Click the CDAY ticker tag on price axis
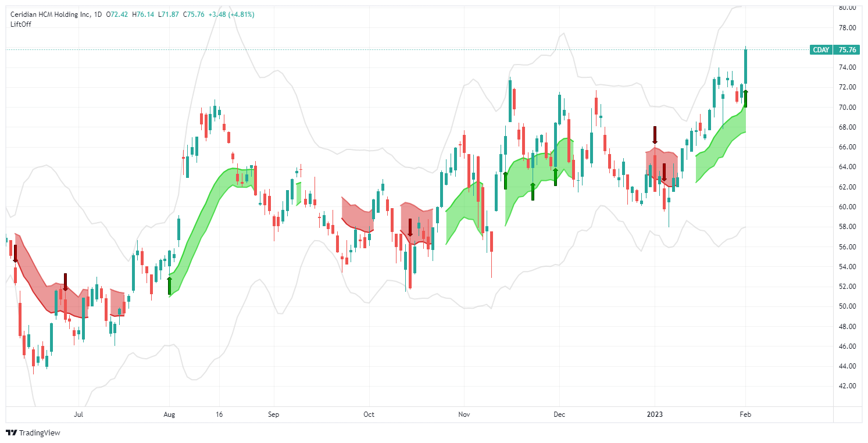The height and width of the screenshot is (443, 868). pyautogui.click(x=821, y=50)
